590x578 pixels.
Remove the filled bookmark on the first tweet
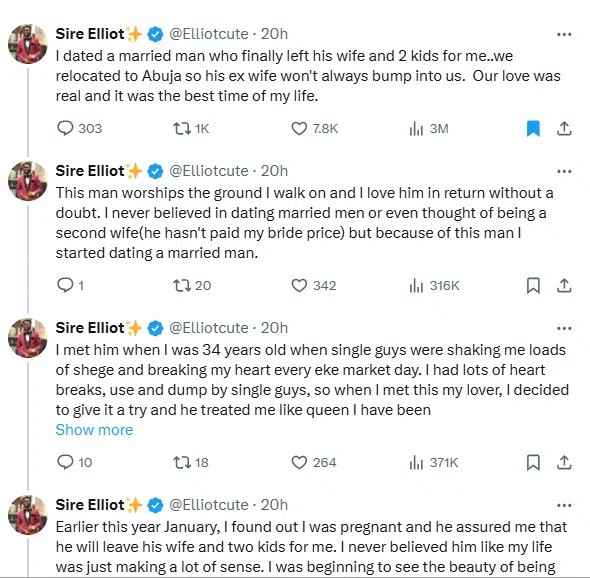(533, 128)
